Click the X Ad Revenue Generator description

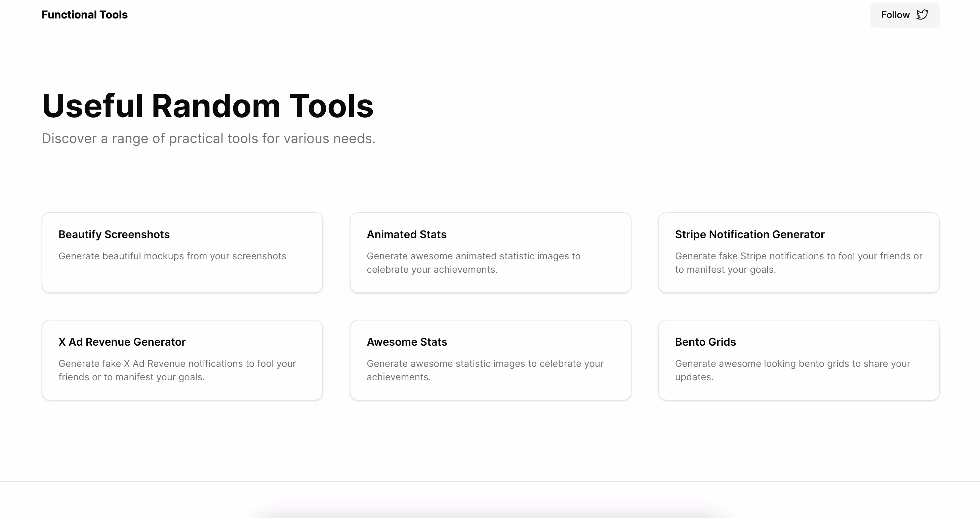point(177,370)
